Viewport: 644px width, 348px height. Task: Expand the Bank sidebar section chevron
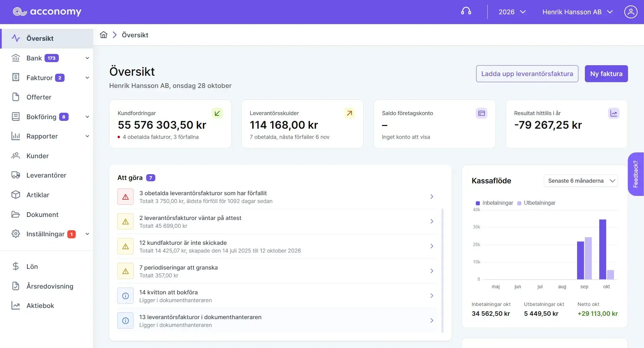[87, 58]
